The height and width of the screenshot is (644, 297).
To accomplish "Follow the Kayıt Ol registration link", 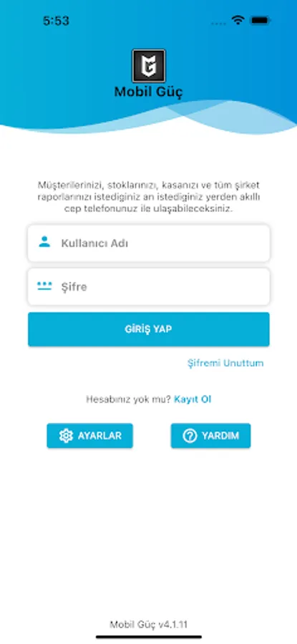I will tap(193, 399).
